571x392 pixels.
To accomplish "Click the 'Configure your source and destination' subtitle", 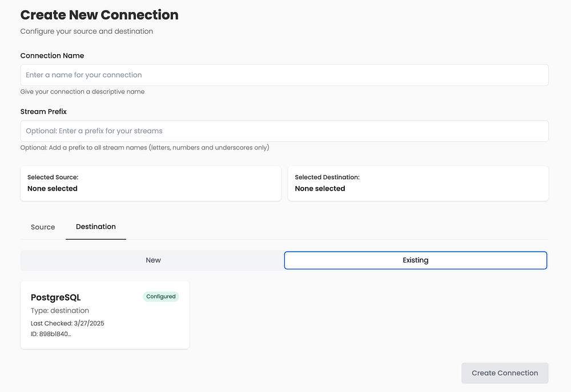I will [86, 31].
